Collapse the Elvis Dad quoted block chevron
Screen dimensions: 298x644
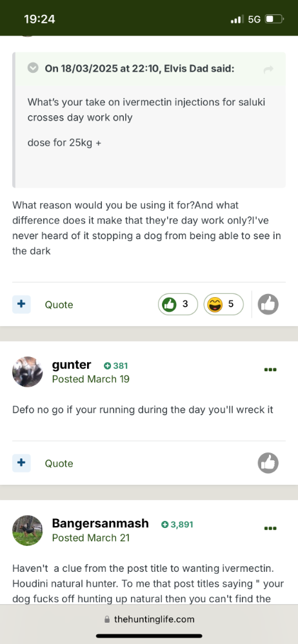click(33, 68)
